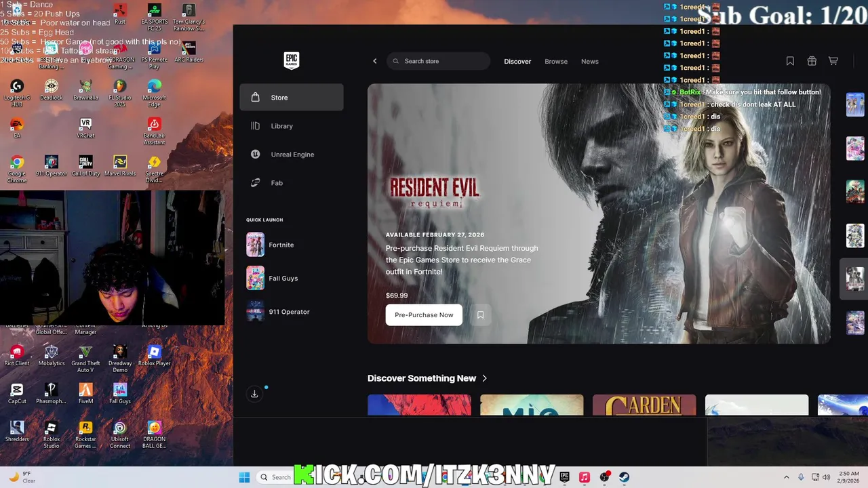Screen dimensions: 868x488
Task: Open the Google Chrome desktop shortcut
Action: click(x=17, y=169)
